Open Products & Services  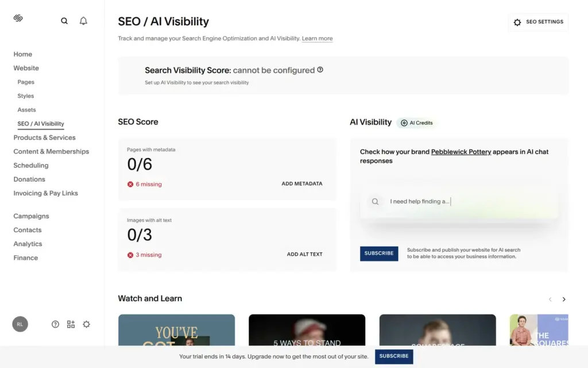(x=44, y=137)
